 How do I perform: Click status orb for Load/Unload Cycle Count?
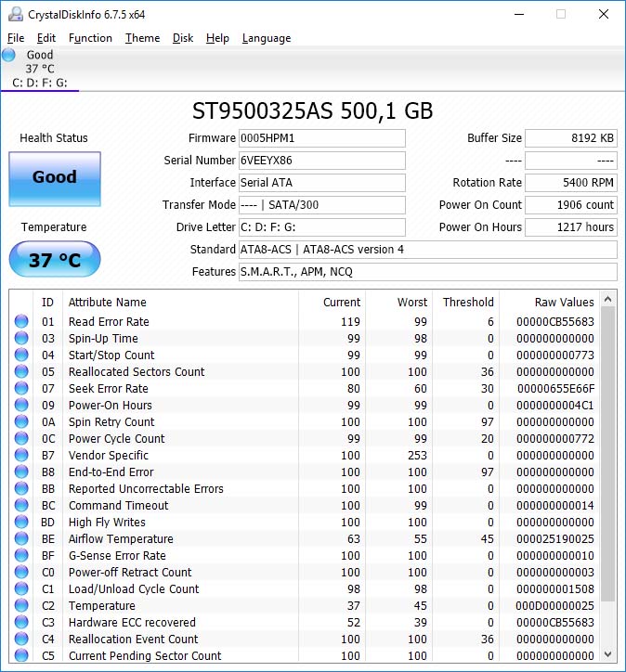coord(21,588)
